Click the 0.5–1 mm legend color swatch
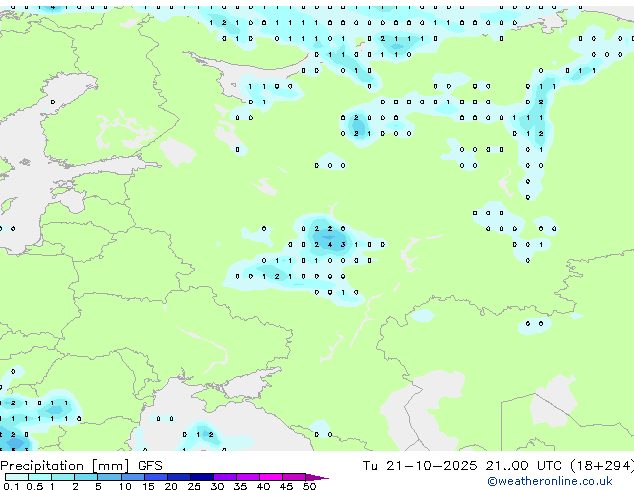 coord(40,477)
